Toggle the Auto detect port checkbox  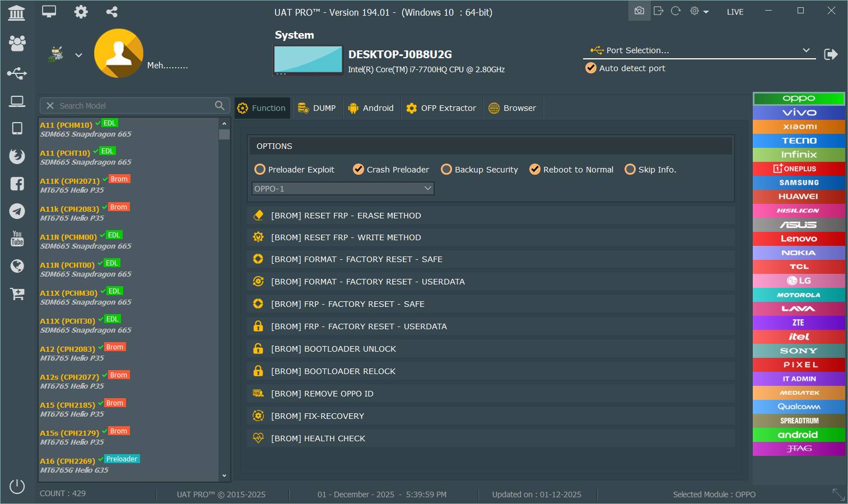click(x=591, y=68)
